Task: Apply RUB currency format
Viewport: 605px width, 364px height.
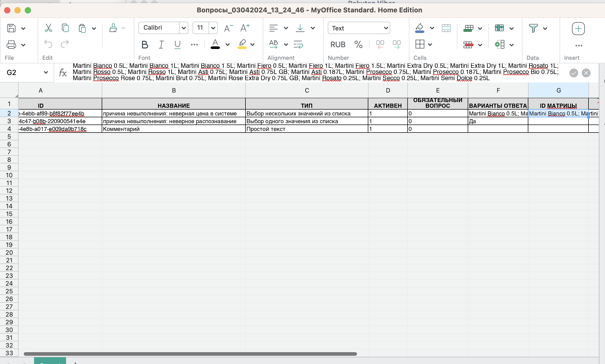Action: point(338,45)
